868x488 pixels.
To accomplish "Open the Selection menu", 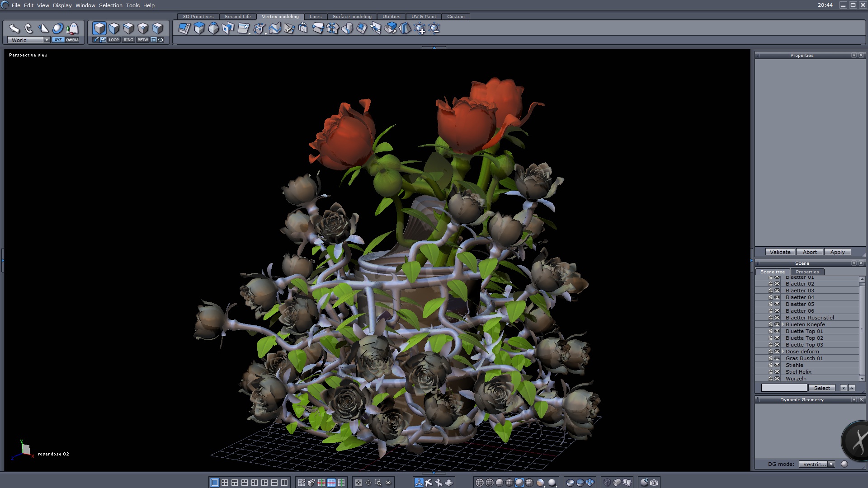I will click(110, 5).
